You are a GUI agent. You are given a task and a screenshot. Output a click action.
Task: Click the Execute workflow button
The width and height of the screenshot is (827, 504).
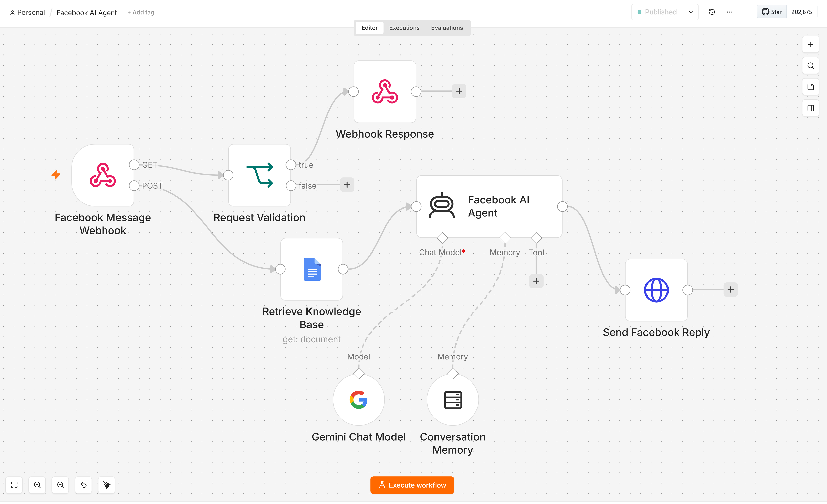coord(412,485)
